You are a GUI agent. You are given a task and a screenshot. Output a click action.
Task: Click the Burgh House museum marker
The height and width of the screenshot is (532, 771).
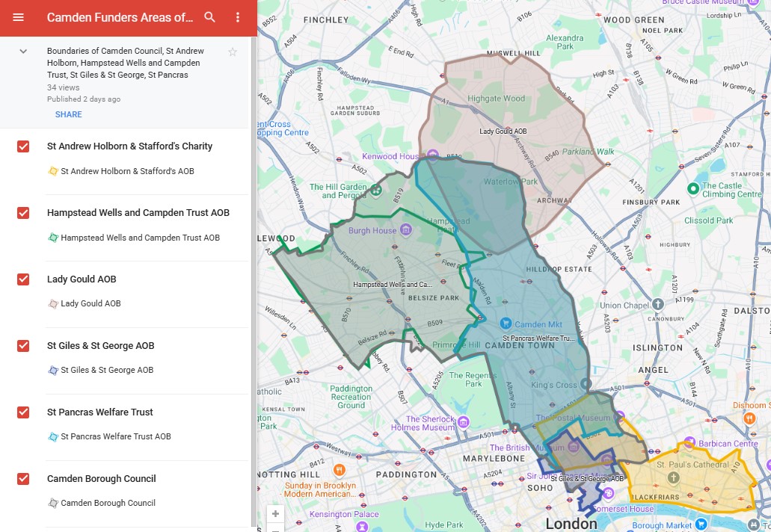coord(405,230)
